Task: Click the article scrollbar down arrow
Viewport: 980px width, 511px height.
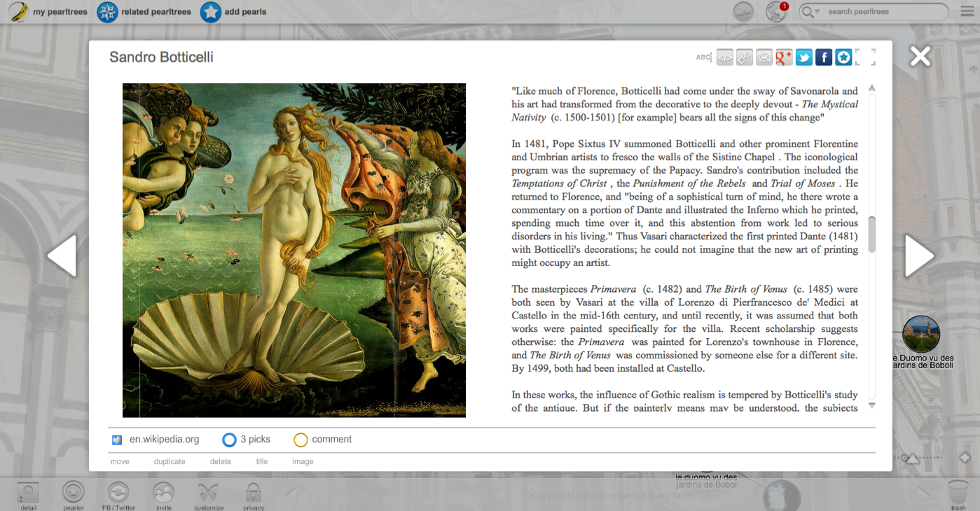Action: 872,405
